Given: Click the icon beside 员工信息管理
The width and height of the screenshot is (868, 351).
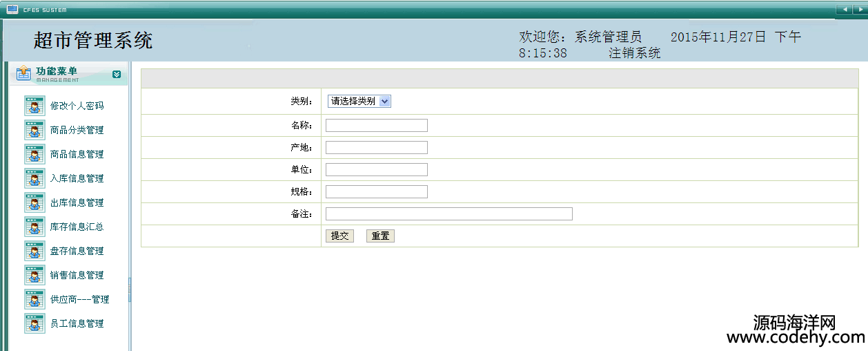Looking at the screenshot, I should tap(34, 323).
